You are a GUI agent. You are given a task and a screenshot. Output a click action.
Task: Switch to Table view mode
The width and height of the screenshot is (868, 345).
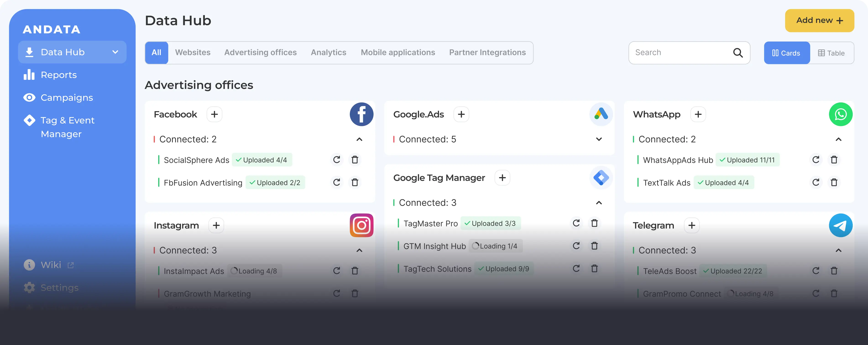[x=831, y=53]
